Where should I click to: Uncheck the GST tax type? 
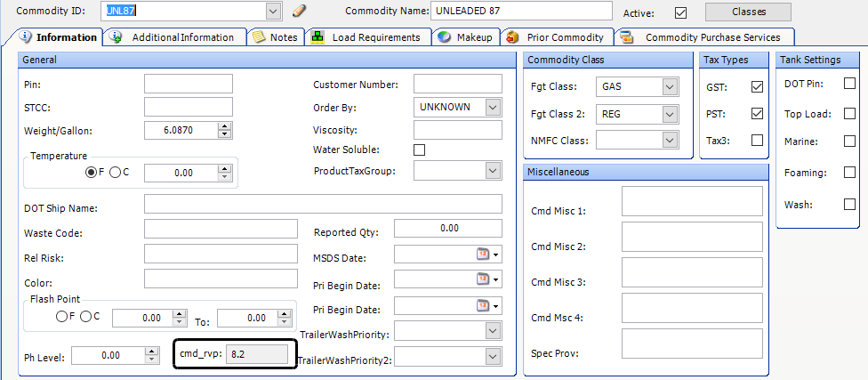(x=757, y=87)
